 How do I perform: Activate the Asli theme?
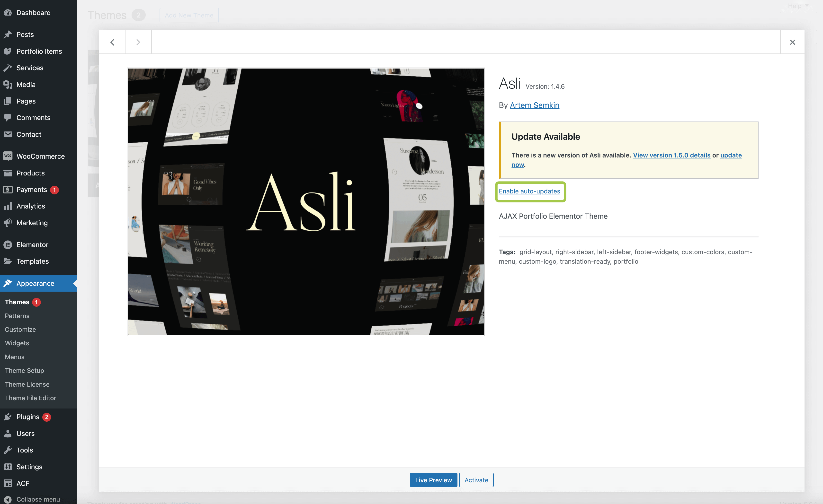[476, 480]
